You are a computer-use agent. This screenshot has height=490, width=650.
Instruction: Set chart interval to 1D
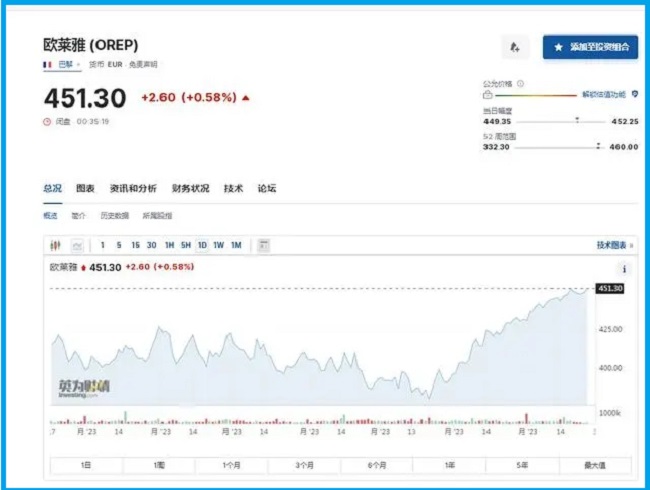click(202, 245)
